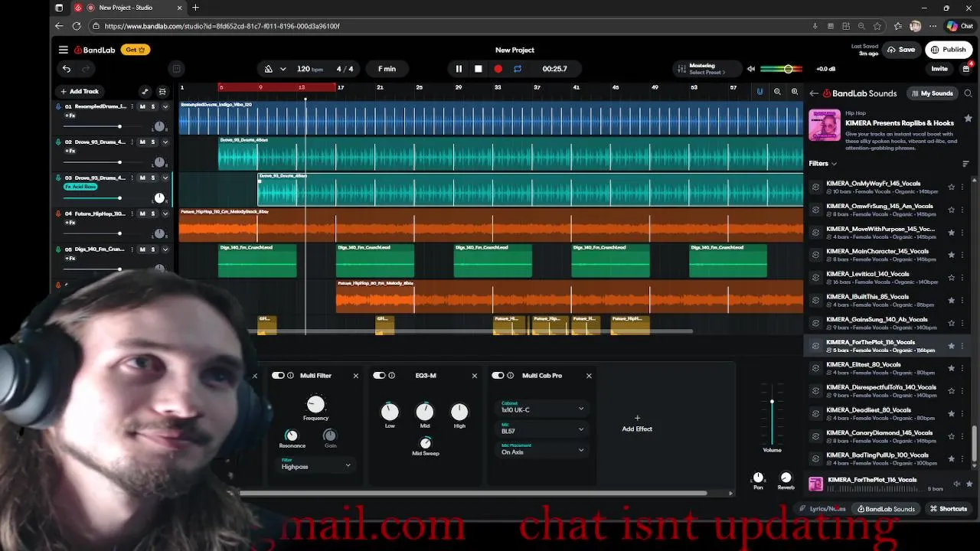
Task: Open the Highpass filter type dropdown
Action: 316,465
